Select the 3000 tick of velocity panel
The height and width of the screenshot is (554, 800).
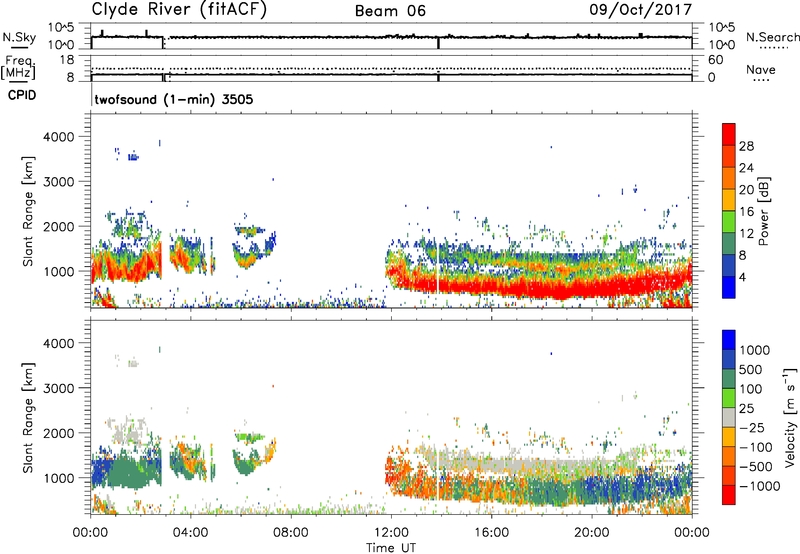coord(59,388)
